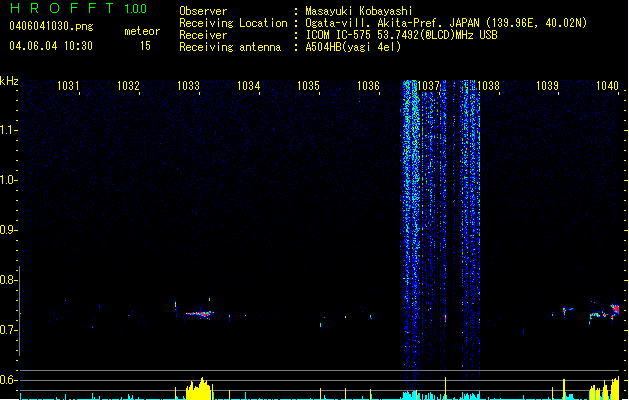Click the 1032 time axis marker
This screenshot has height=400, width=629.
coord(128,85)
